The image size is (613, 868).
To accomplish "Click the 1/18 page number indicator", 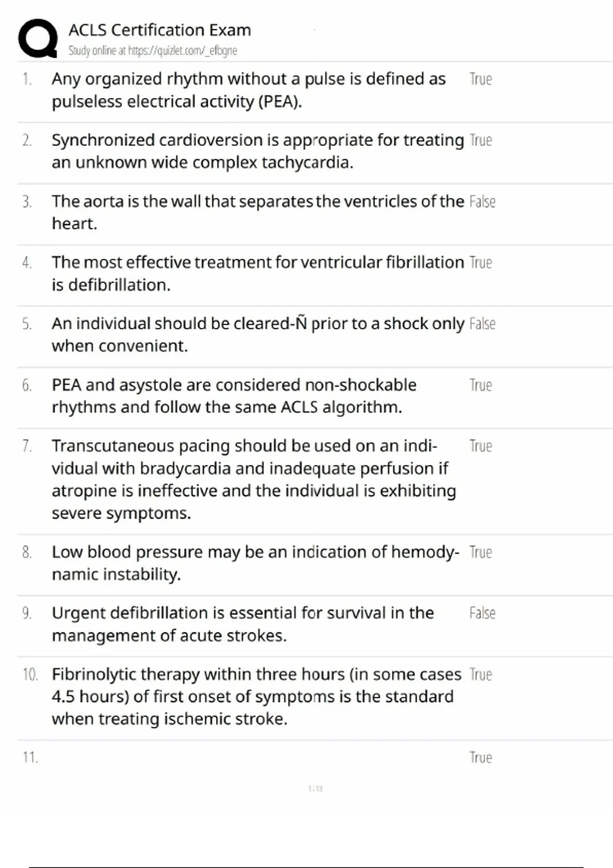I will pyautogui.click(x=316, y=789).
